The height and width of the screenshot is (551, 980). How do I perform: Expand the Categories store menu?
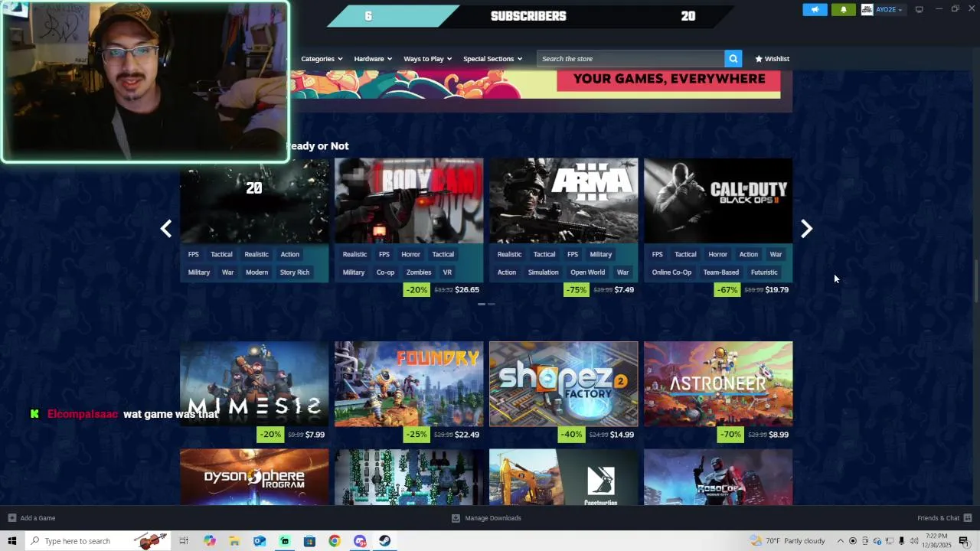click(x=322, y=59)
